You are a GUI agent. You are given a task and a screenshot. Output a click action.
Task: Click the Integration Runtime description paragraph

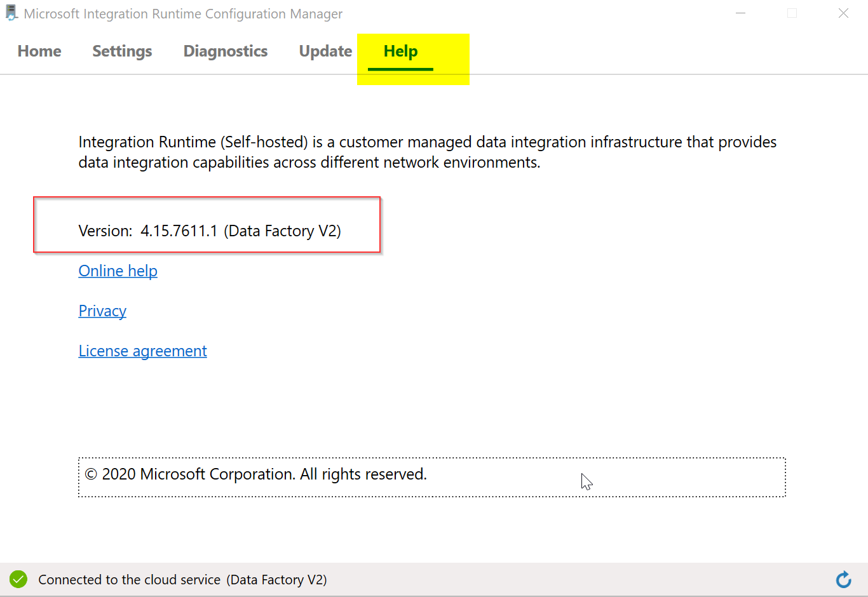427,152
